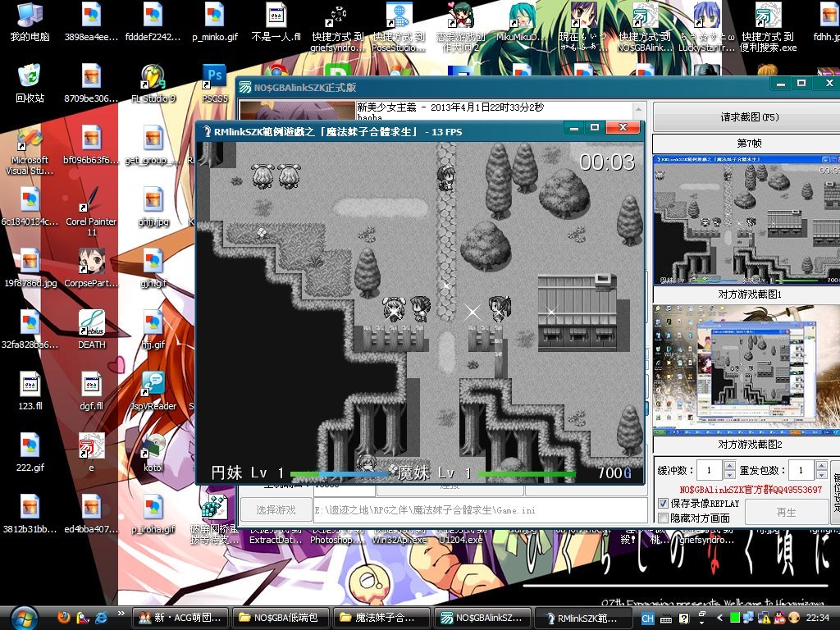
Task: Launch the FL Studio 9 shortcut
Action: point(153,84)
